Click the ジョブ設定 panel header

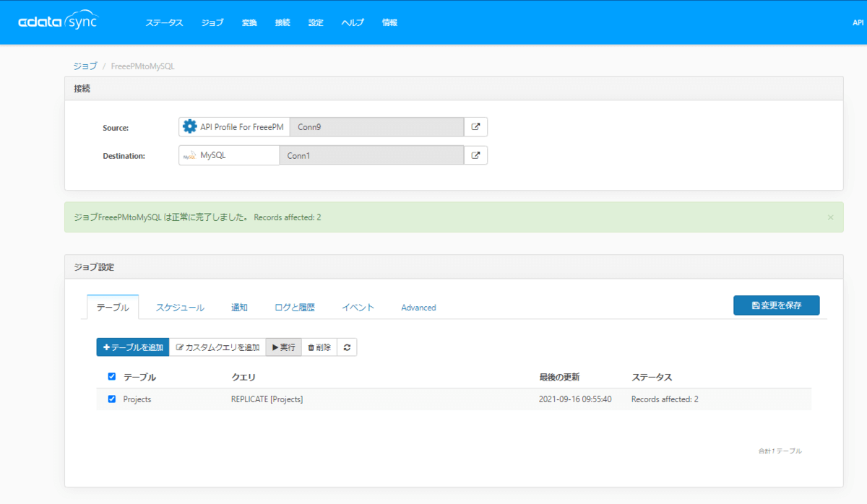coord(454,266)
